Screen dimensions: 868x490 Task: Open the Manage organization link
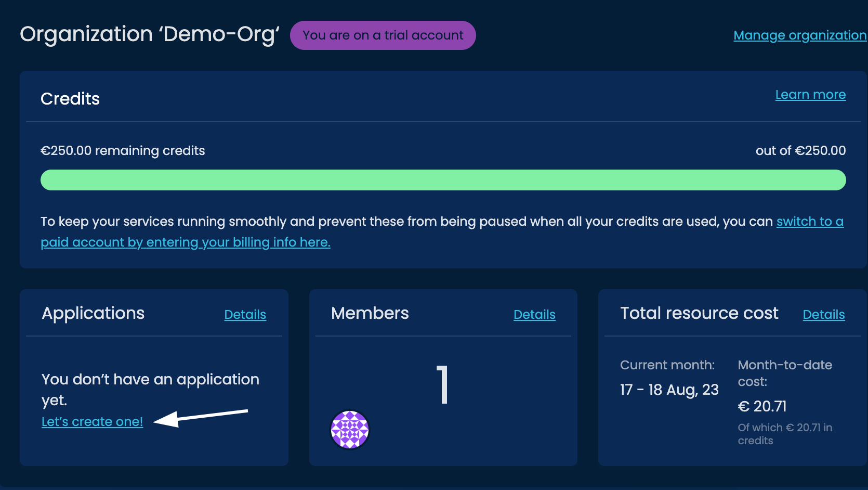pos(800,35)
